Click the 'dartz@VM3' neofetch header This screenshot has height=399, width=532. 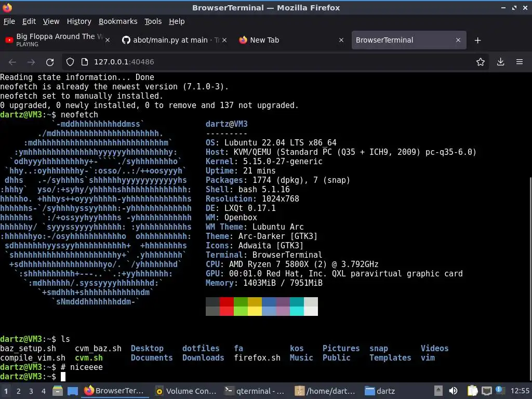point(227,124)
